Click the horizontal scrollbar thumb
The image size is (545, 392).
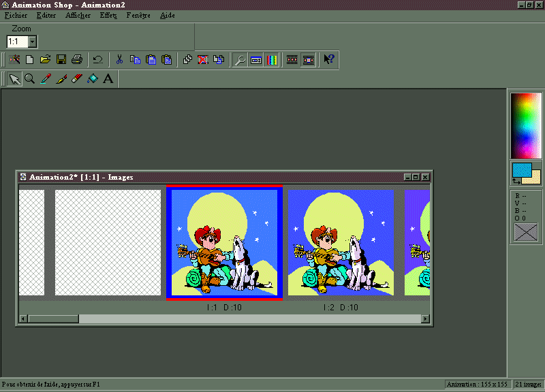pos(54,318)
